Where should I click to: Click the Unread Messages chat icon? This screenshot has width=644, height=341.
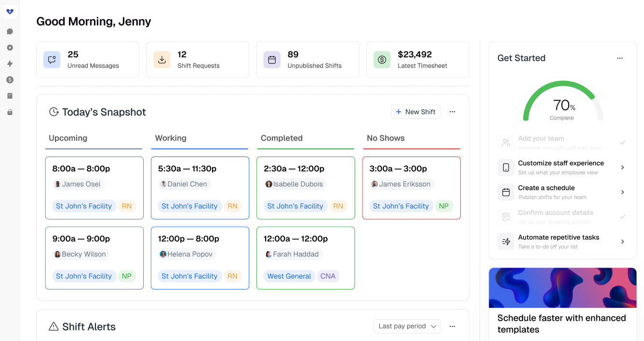[52, 60]
